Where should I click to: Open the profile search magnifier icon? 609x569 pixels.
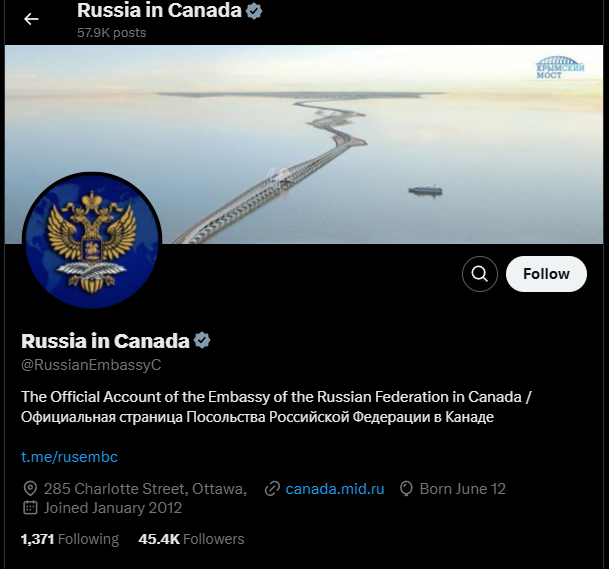point(480,274)
